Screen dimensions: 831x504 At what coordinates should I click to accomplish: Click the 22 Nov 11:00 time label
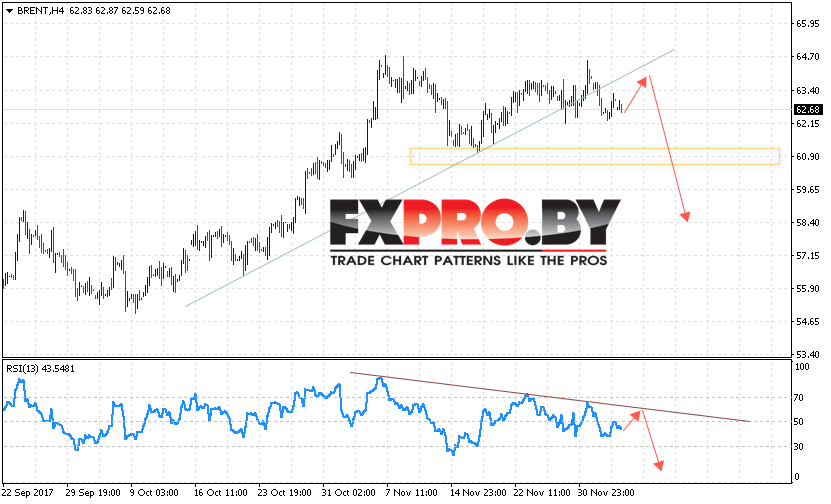542,493
